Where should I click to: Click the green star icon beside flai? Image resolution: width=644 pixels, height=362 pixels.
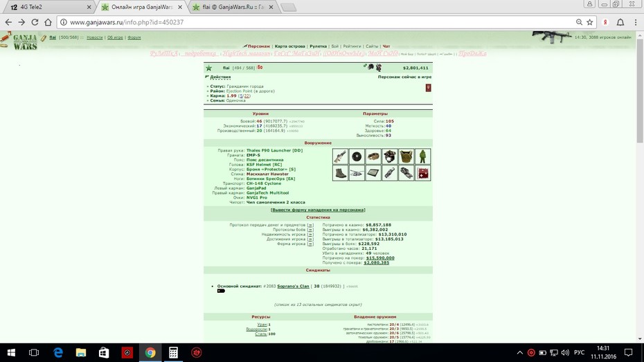tap(208, 68)
